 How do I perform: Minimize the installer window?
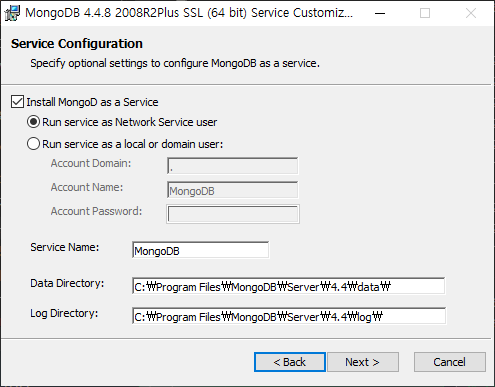[x=380, y=13]
